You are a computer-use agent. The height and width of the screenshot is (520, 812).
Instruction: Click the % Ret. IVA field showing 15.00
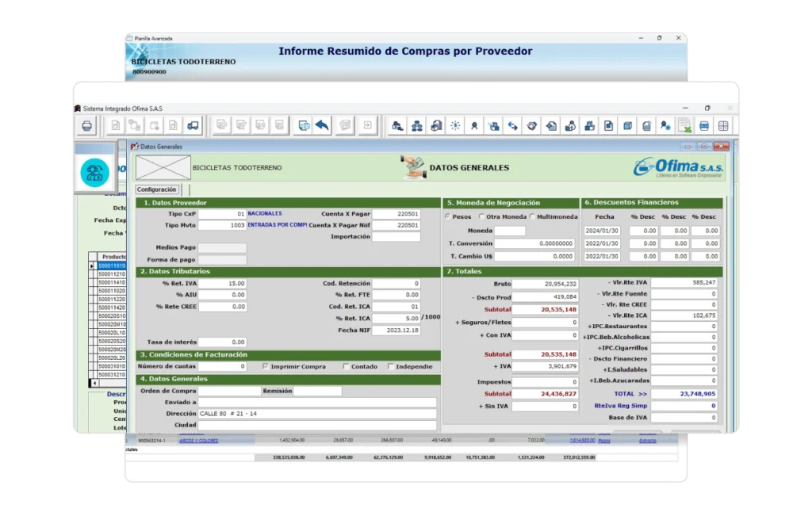click(x=222, y=283)
